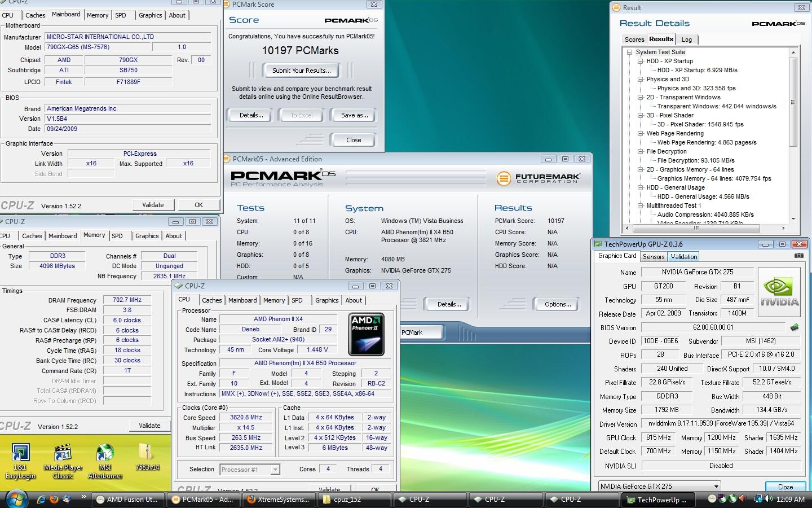
Task: Click Submit Your Results button
Action: click(x=302, y=71)
